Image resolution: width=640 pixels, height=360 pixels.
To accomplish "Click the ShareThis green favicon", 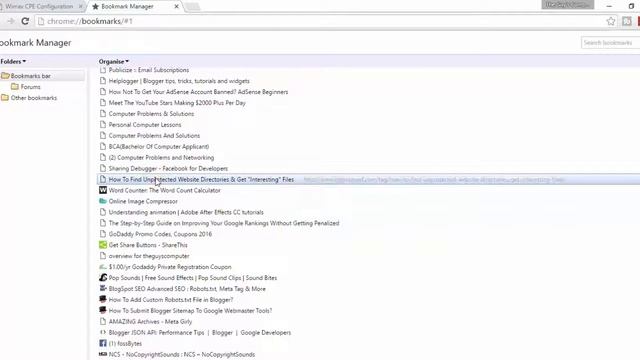I will (x=103, y=245).
